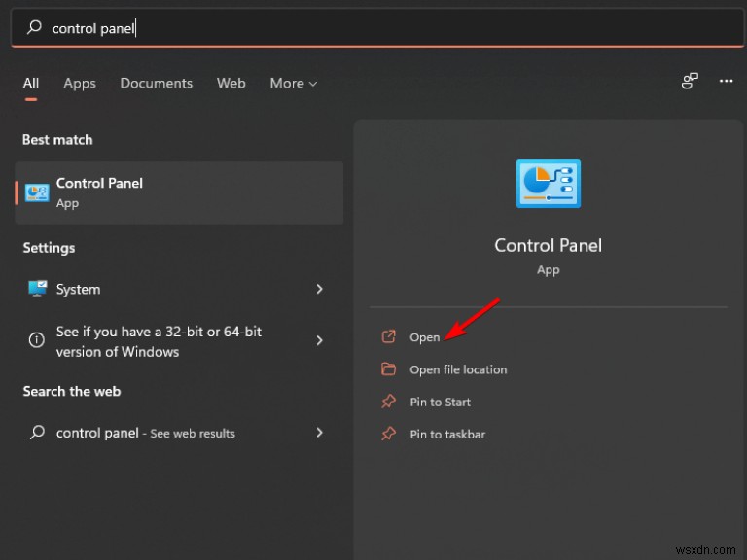This screenshot has height=560, width=747.
Task: Choose Open file location
Action: pyautogui.click(x=458, y=370)
